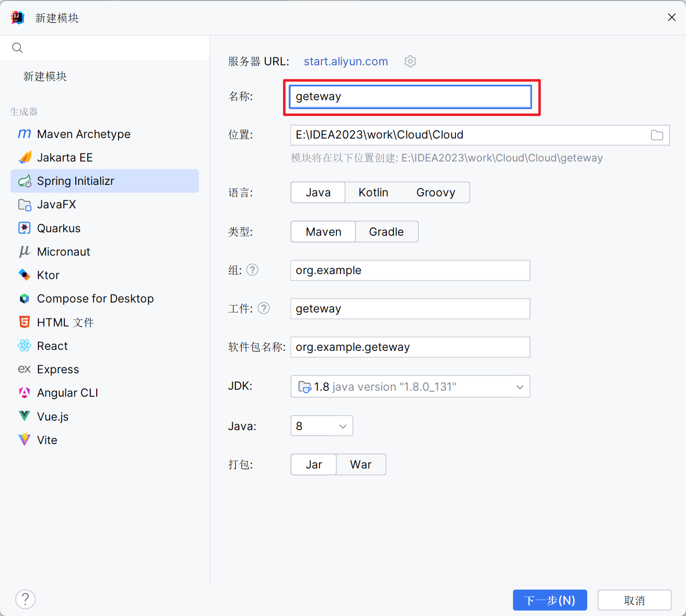The height and width of the screenshot is (616, 686).
Task: Open help via bottom-left question mark
Action: pyautogui.click(x=25, y=599)
